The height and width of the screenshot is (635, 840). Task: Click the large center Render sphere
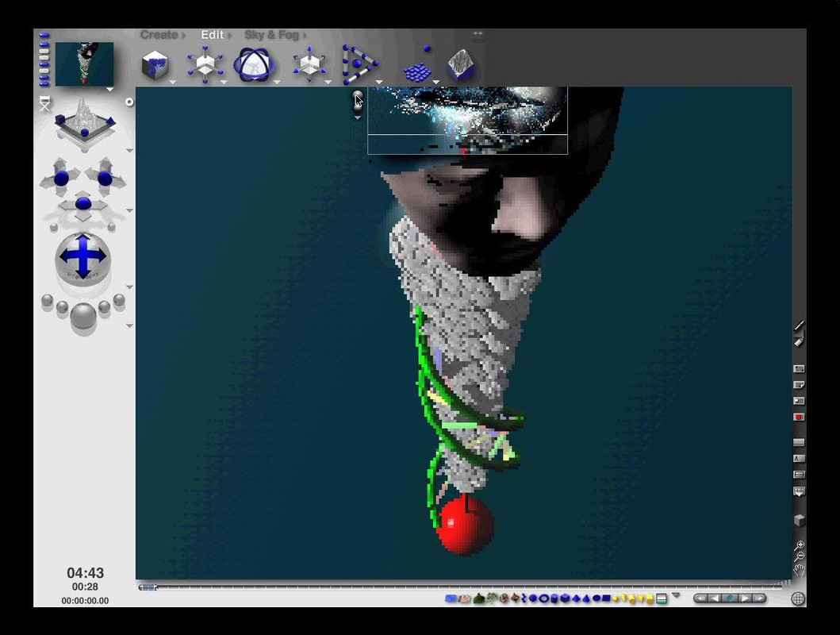83,316
